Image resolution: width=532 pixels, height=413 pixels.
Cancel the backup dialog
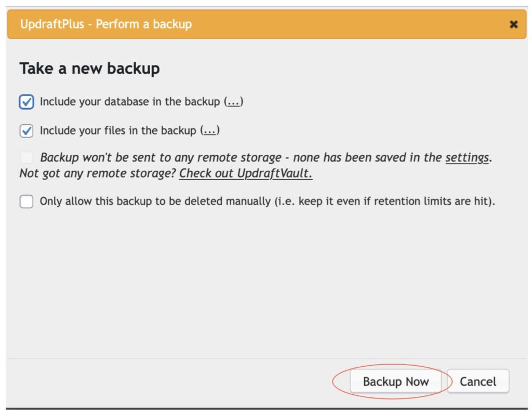click(478, 382)
